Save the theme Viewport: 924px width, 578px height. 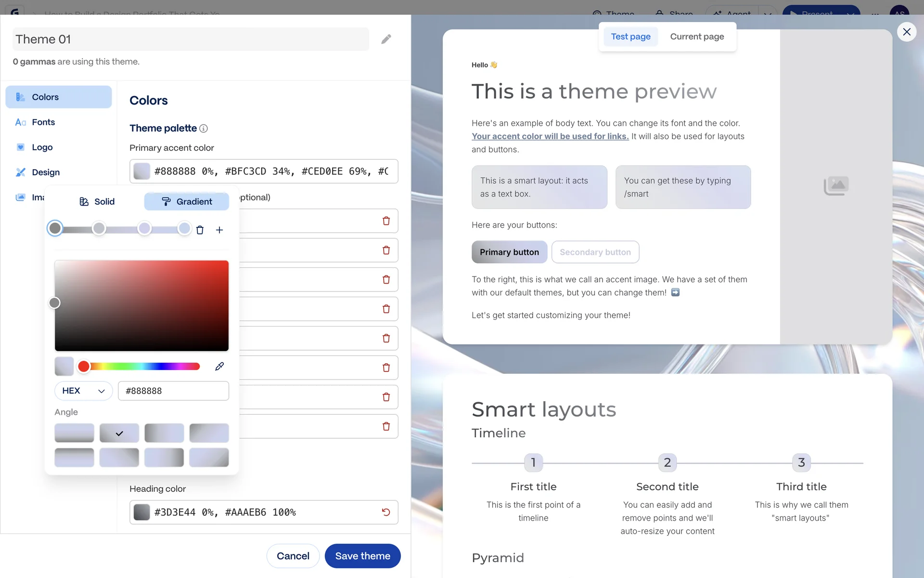pos(362,556)
